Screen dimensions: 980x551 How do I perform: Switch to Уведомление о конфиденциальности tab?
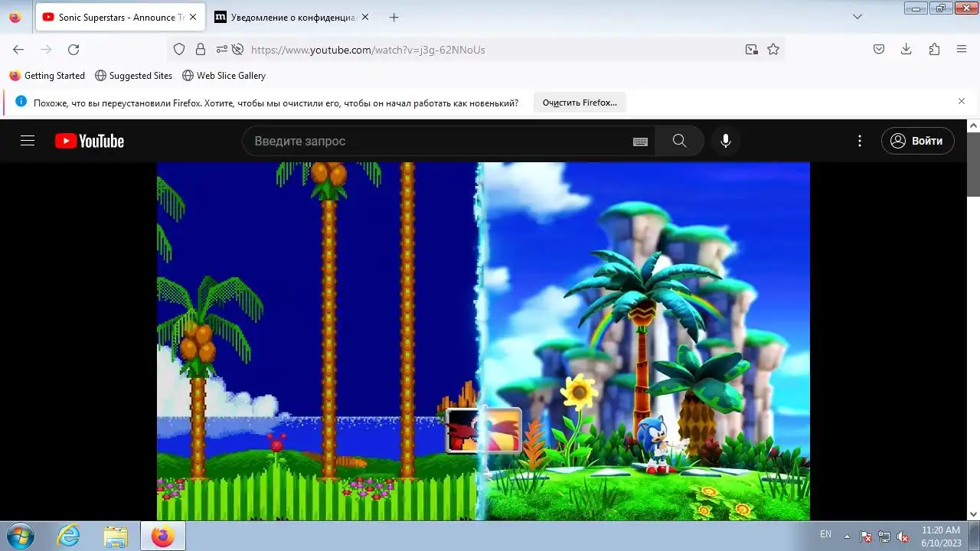pos(291,17)
